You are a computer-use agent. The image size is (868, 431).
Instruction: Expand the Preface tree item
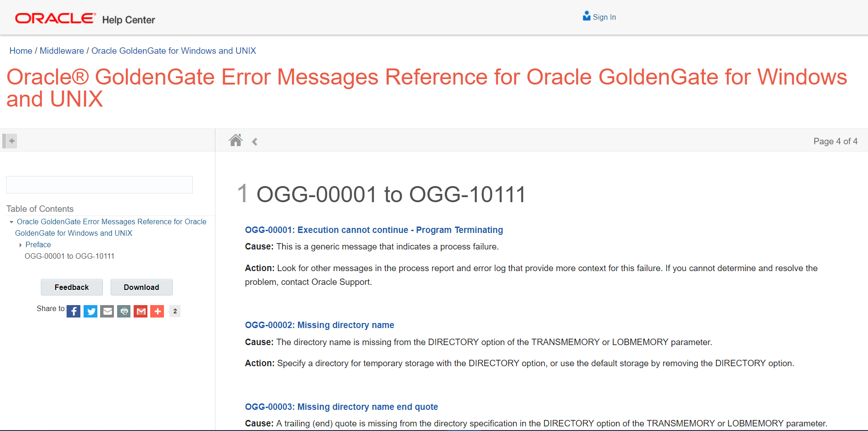(21, 245)
